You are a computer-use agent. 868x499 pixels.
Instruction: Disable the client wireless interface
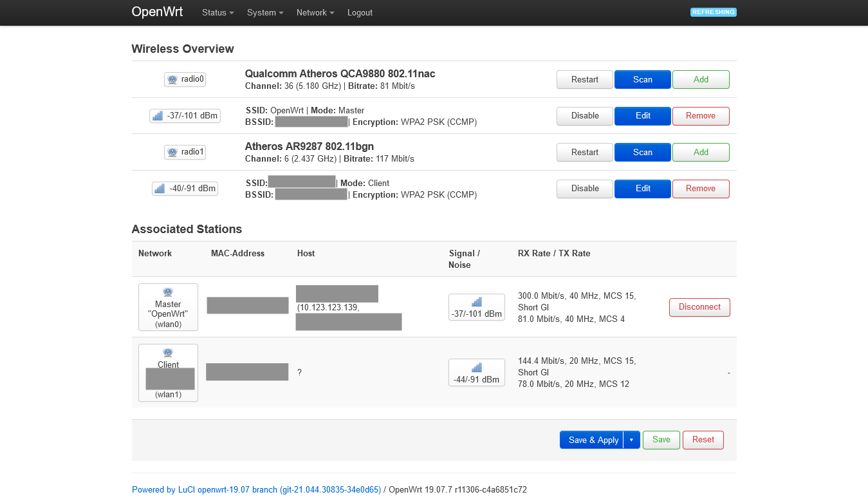584,189
